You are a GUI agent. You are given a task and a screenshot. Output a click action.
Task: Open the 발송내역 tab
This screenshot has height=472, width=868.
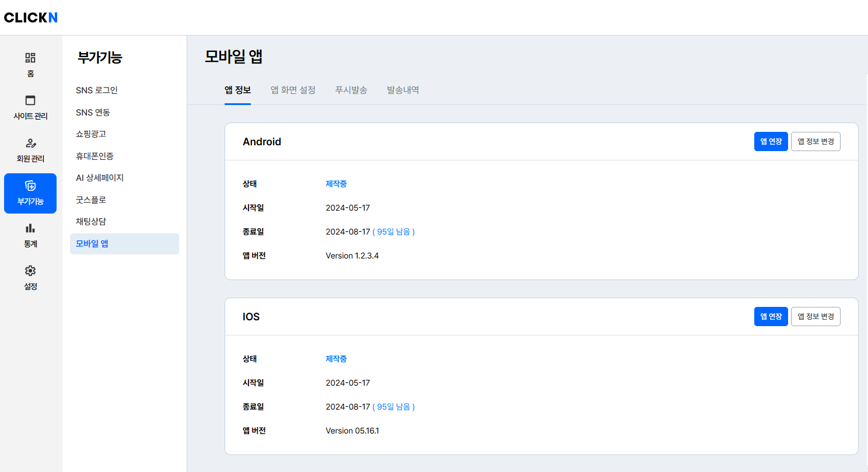click(x=402, y=90)
